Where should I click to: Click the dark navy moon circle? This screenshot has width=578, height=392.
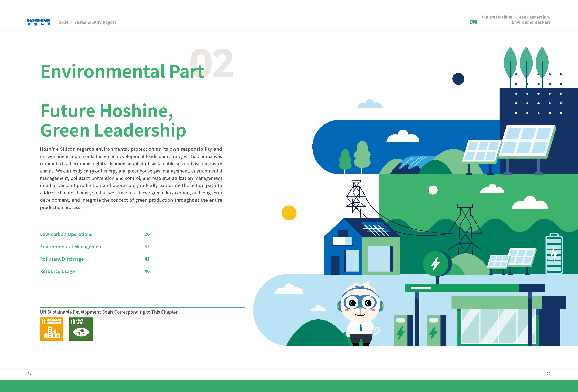pyautogui.click(x=458, y=79)
